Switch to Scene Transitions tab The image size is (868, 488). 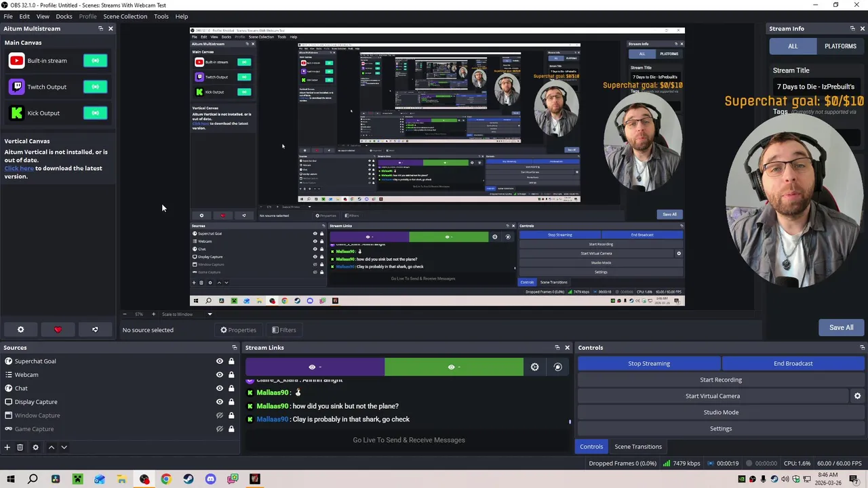pyautogui.click(x=638, y=447)
